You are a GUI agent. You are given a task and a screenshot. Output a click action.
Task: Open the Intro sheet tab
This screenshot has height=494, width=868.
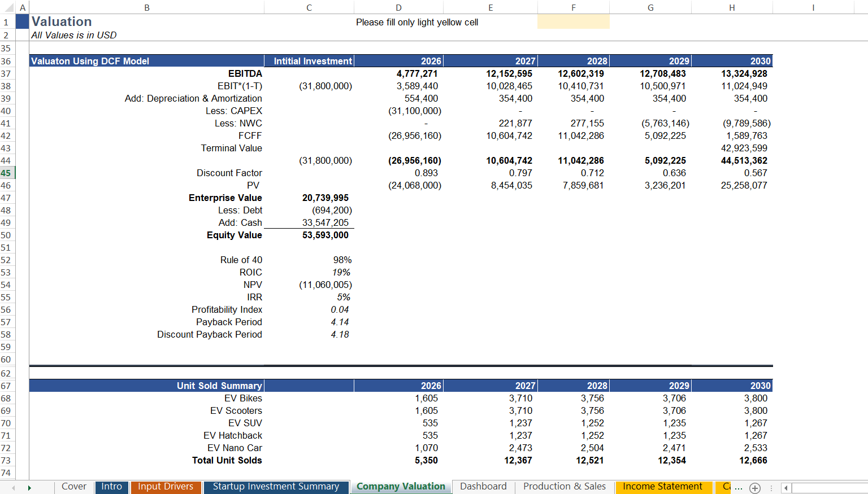[111, 486]
